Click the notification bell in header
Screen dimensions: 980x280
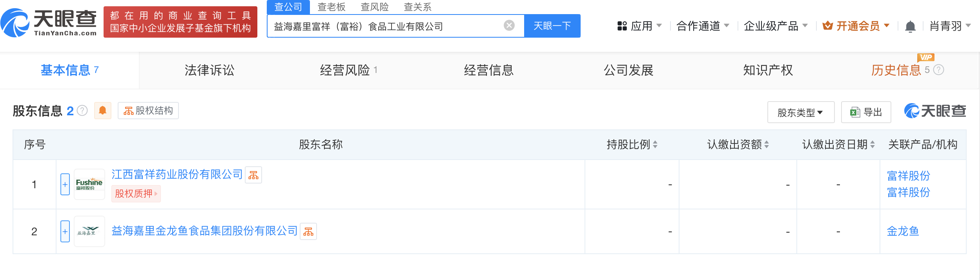tap(910, 26)
